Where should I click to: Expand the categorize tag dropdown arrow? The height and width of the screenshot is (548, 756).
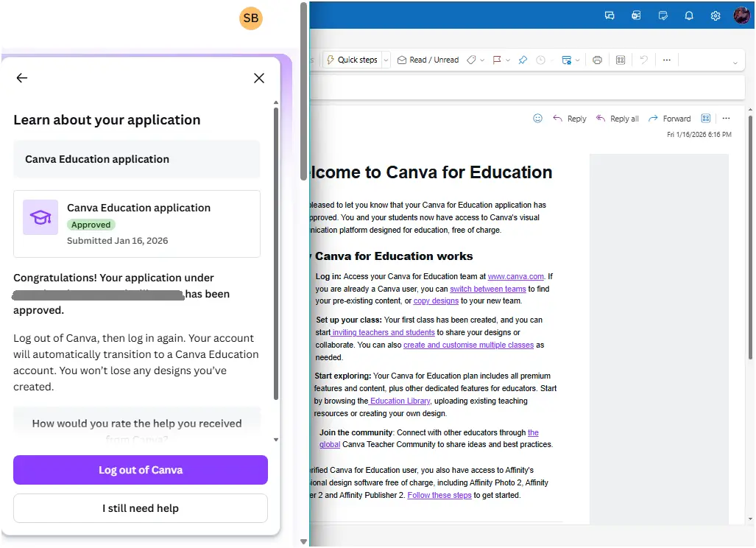click(482, 60)
